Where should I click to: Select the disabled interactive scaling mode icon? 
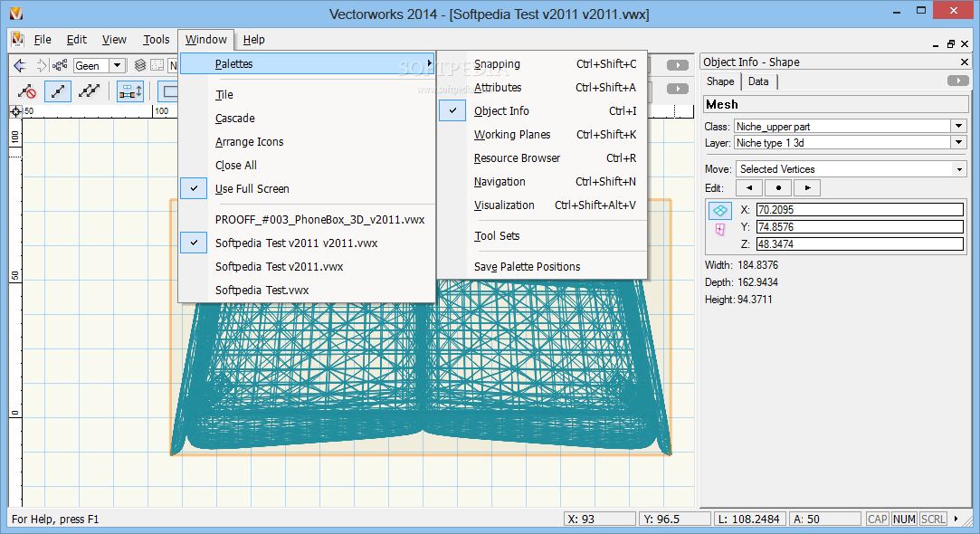coord(27,91)
